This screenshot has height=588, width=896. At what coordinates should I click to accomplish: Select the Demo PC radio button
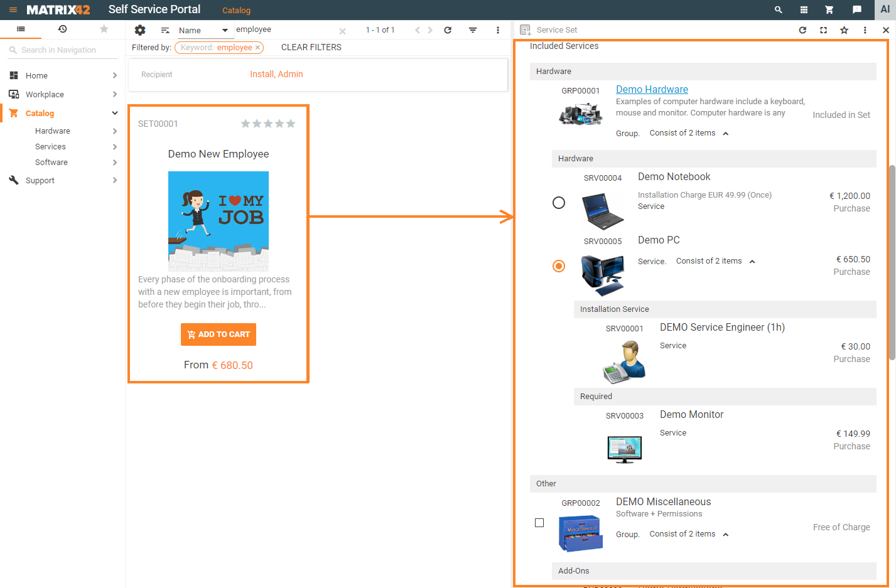(x=558, y=266)
